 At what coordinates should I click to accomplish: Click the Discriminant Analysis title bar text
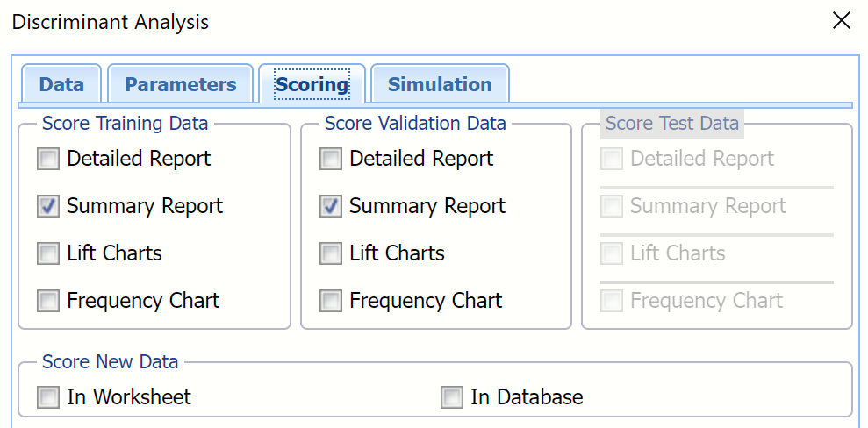click(111, 22)
